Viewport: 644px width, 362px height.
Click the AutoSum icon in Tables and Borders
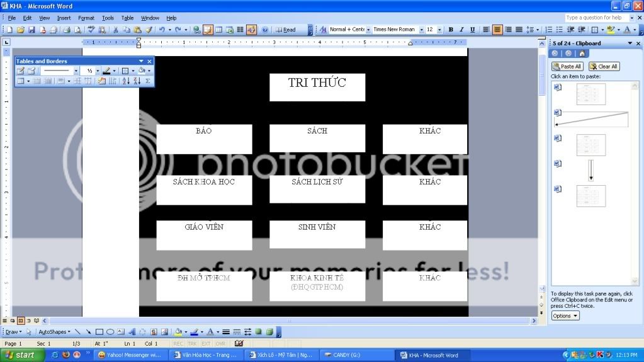click(x=148, y=81)
